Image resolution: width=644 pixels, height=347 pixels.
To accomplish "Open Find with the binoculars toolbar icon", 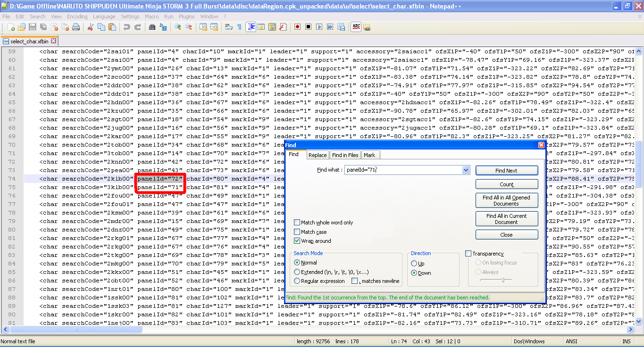I will [152, 27].
